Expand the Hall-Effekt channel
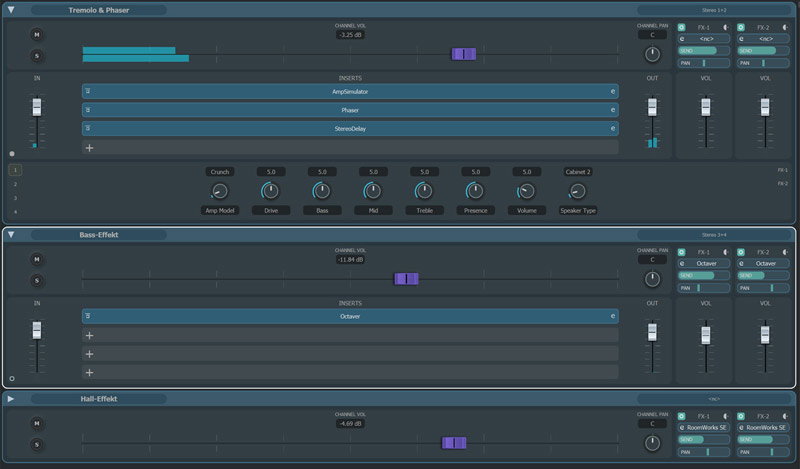Screen dimensions: 800x469 tap(11, 399)
